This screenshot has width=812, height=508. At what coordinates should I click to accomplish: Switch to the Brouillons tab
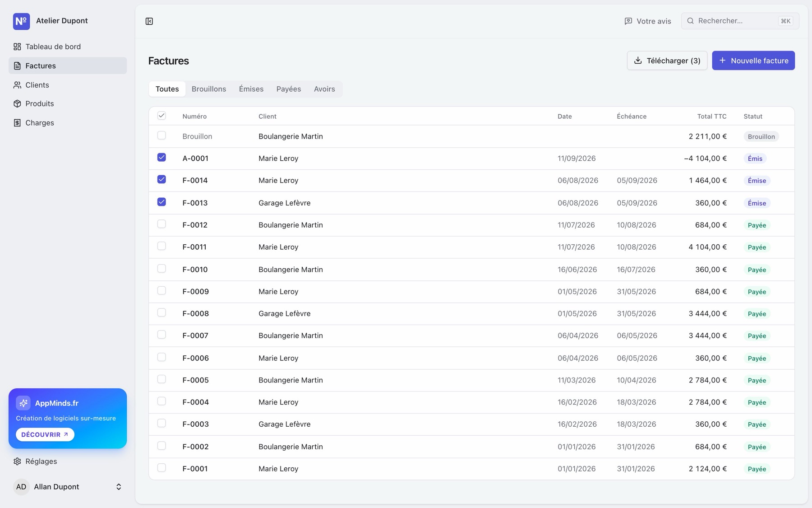tap(209, 89)
